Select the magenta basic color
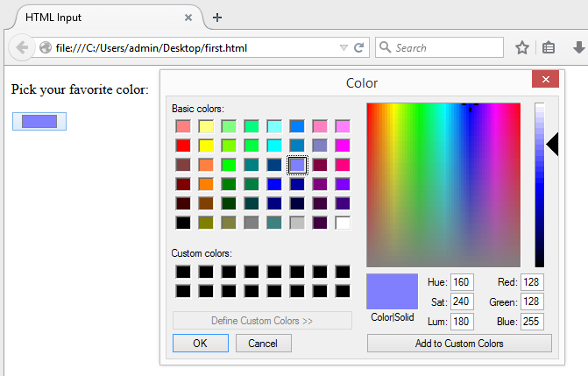The height and width of the screenshot is (376, 588). pos(343,145)
